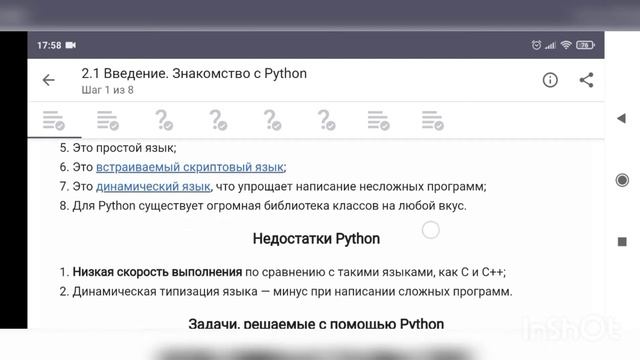The image size is (640, 360).
Task: Tap the 17:58 clock
Action: tap(49, 45)
